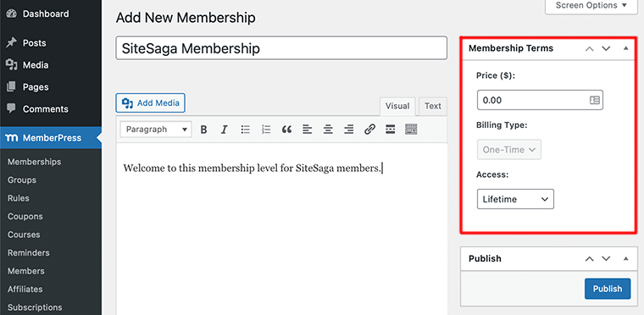Switch to the Visual editor tab
This screenshot has height=315, width=644.
[397, 106]
